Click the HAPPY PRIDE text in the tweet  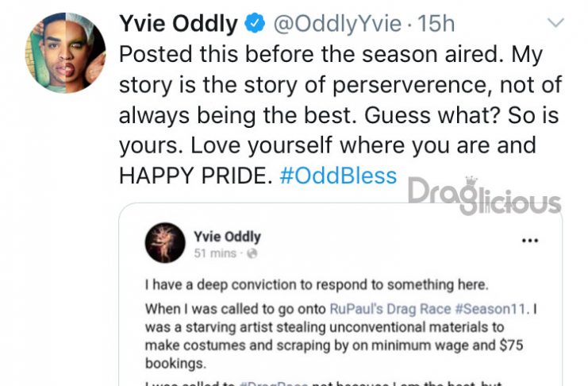coord(195,176)
